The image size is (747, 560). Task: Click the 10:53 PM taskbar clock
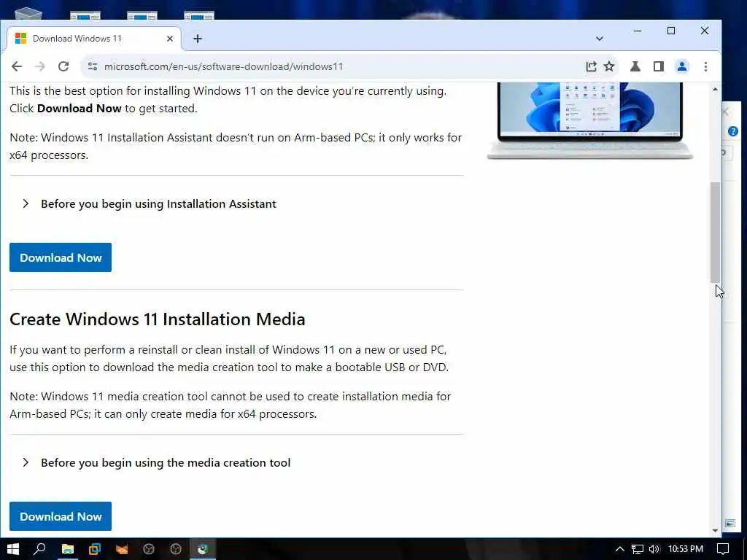click(686, 549)
